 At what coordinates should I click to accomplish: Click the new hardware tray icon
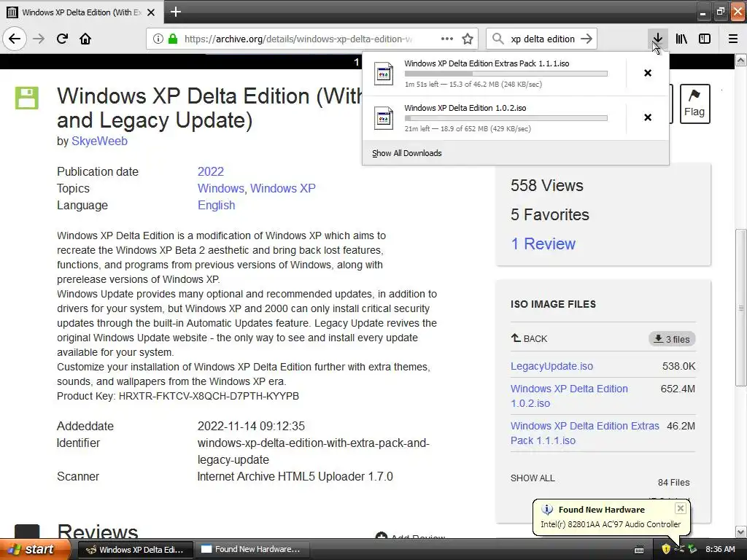(679, 550)
